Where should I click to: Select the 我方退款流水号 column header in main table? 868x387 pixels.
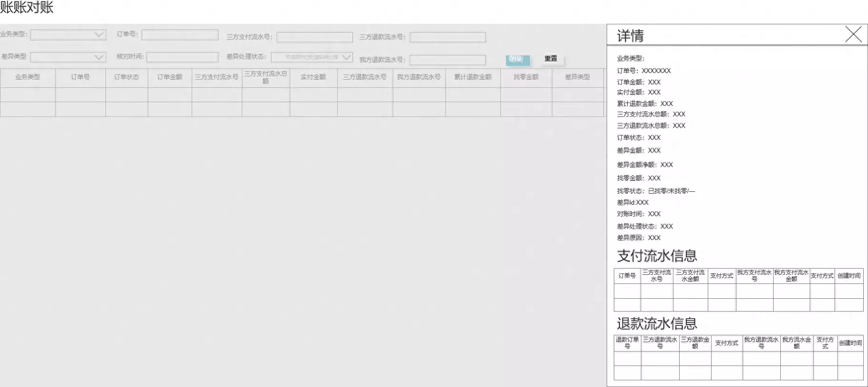click(x=419, y=77)
